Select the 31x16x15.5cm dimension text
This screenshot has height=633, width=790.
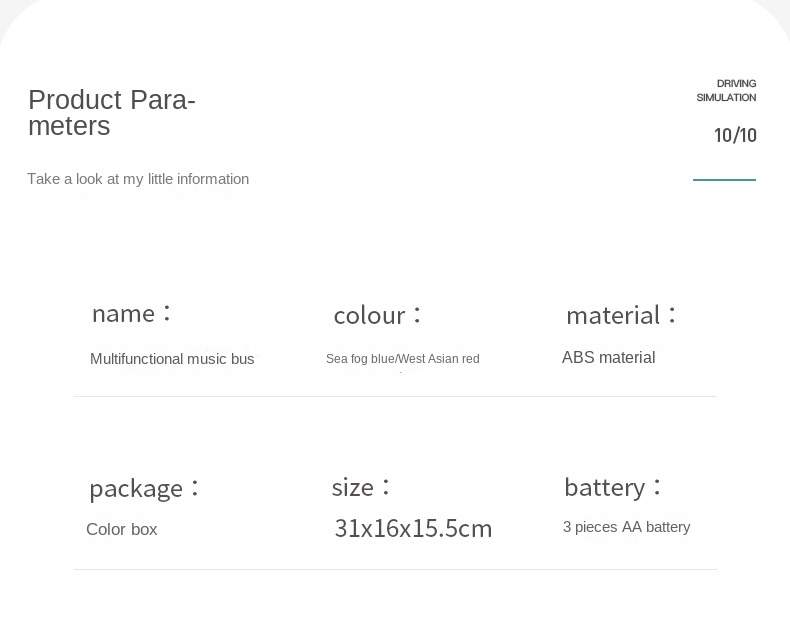pyautogui.click(x=413, y=528)
